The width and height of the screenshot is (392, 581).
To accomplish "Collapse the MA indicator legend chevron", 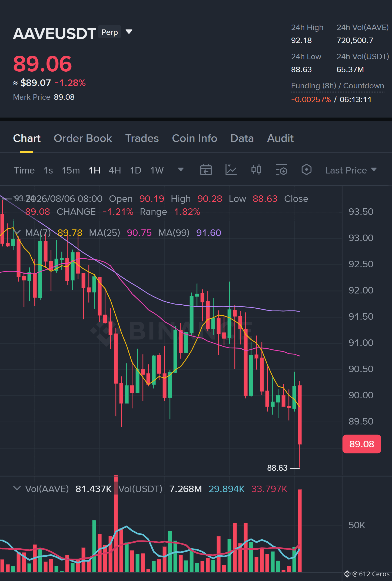I will [17, 232].
